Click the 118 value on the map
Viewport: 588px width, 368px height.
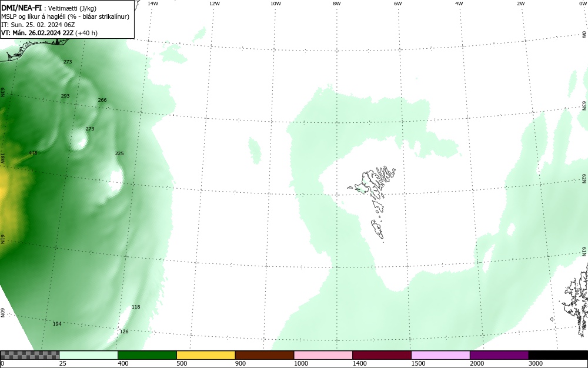pyautogui.click(x=136, y=307)
